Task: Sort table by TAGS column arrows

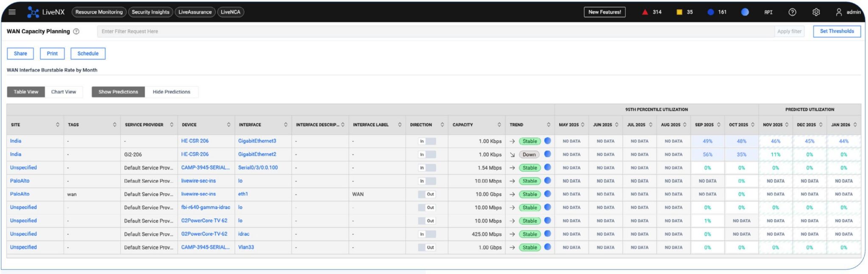Action: pos(114,125)
